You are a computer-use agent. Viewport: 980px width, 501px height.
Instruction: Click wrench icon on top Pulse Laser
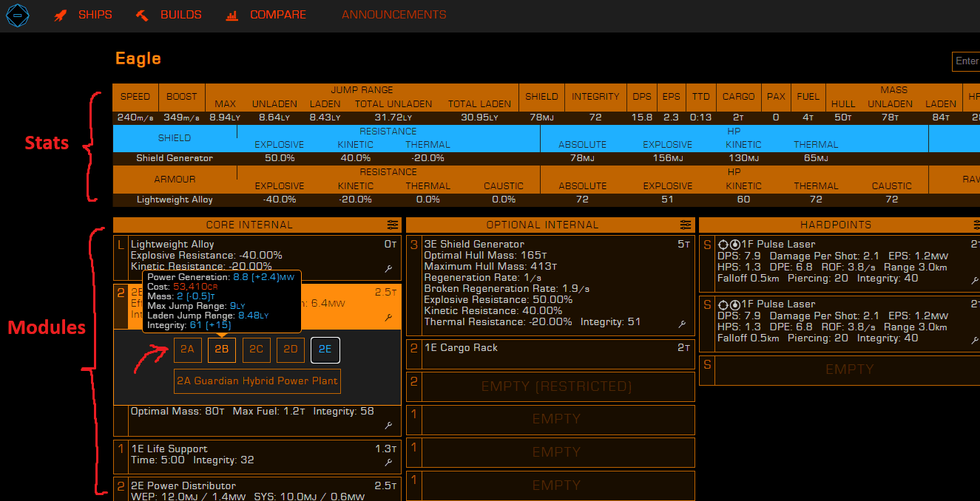tap(974, 281)
